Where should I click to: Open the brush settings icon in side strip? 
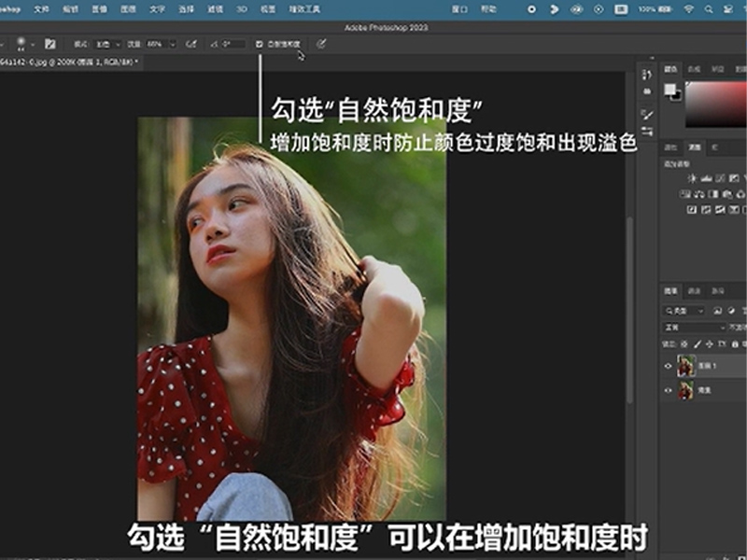(x=647, y=114)
